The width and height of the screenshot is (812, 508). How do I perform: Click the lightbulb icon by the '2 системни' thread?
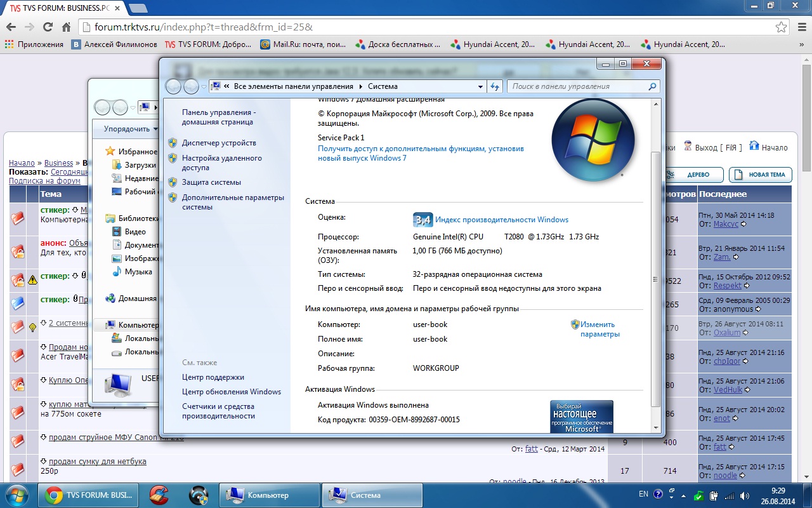point(32,327)
